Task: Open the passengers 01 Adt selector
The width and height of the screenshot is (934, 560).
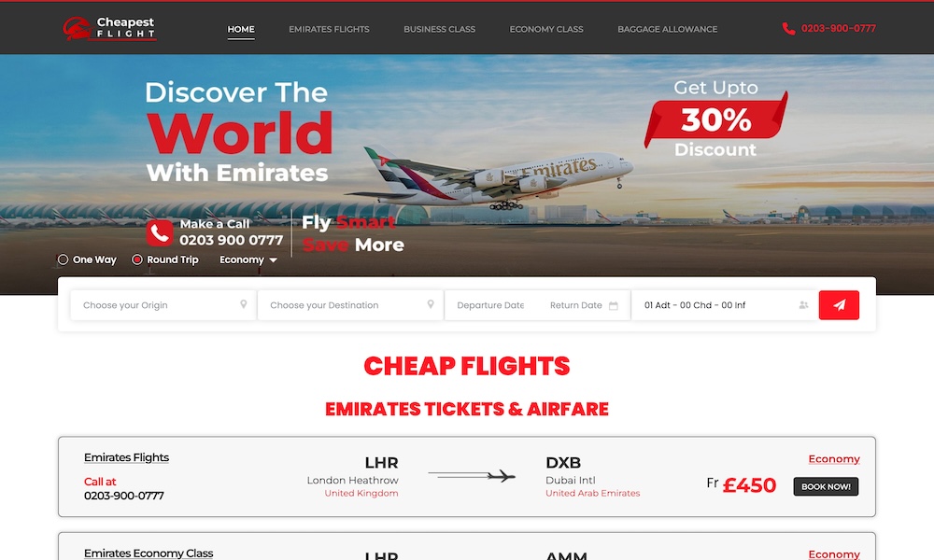Action: point(724,305)
